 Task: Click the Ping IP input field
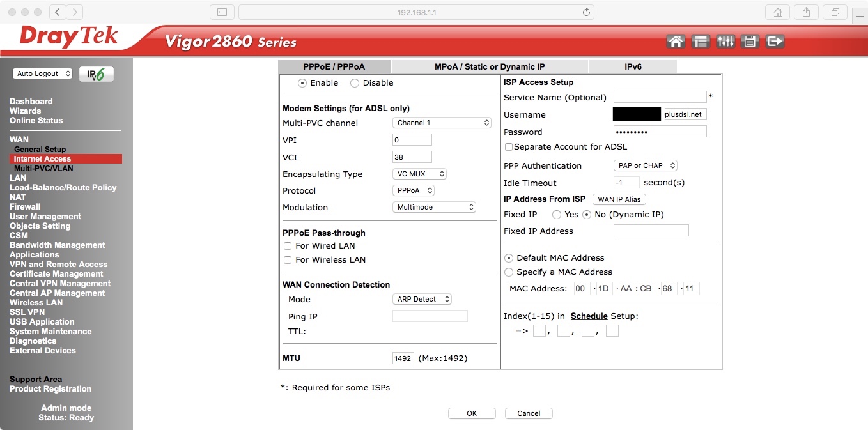click(x=430, y=316)
